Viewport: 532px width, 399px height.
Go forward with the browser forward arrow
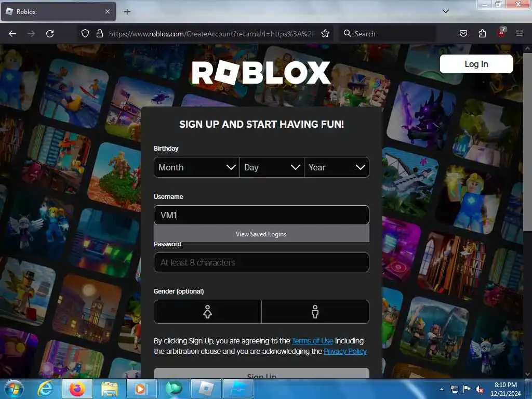pos(31,34)
